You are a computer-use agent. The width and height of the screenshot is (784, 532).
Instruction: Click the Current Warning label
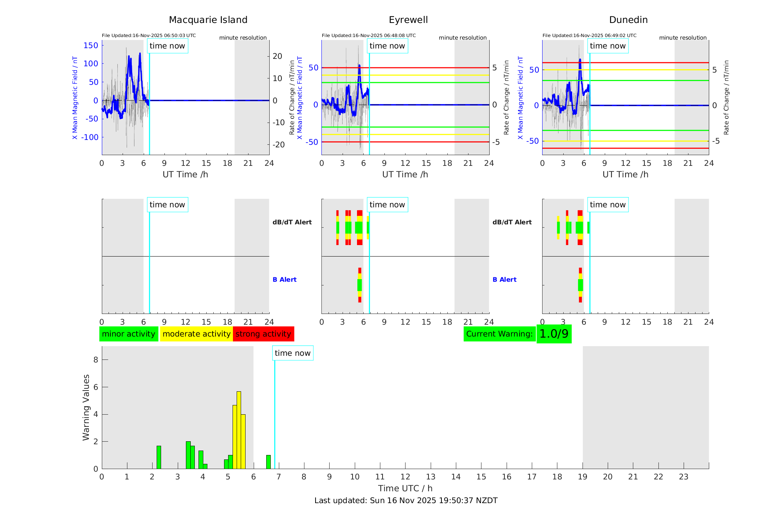pos(499,334)
